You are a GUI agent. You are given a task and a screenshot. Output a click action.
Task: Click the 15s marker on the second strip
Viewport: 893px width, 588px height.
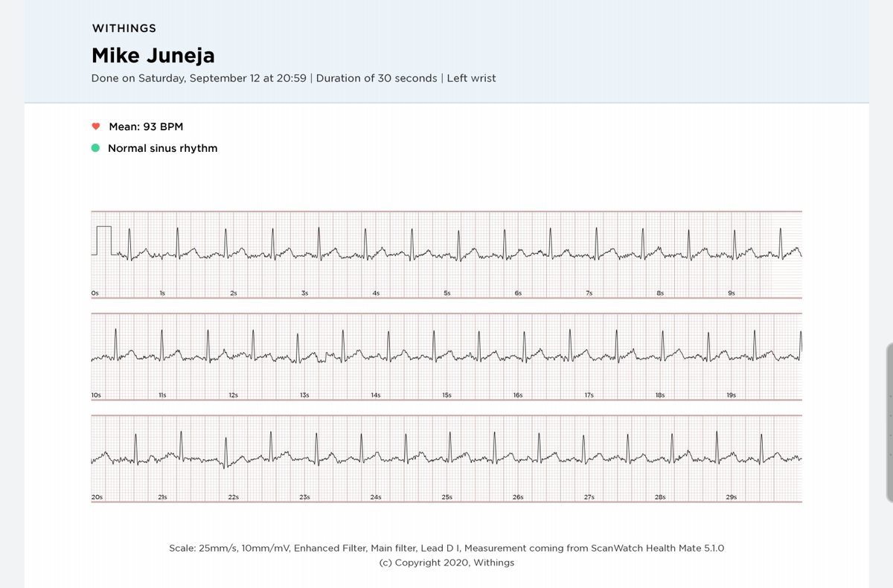[x=446, y=395]
